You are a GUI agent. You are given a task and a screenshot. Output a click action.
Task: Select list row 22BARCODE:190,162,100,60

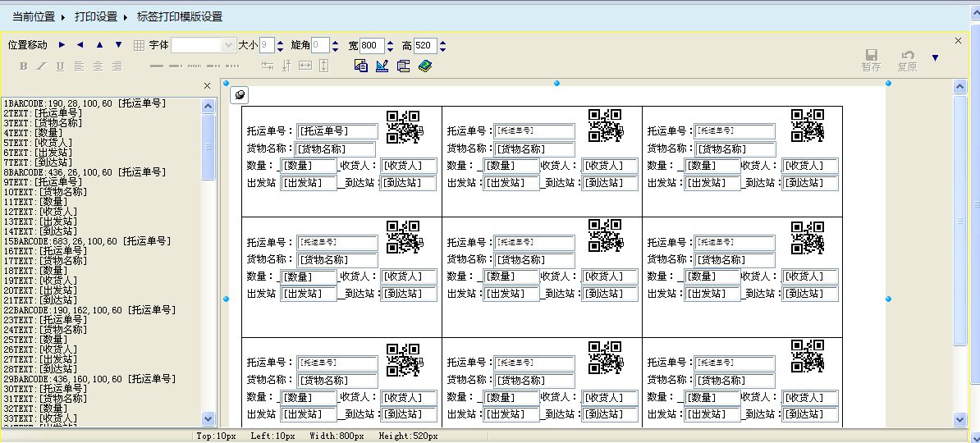[x=89, y=309]
